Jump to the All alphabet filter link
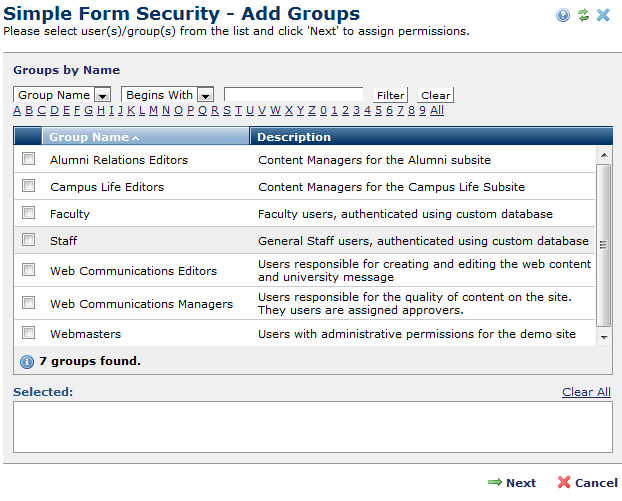This screenshot has height=501, width=622. [437, 110]
